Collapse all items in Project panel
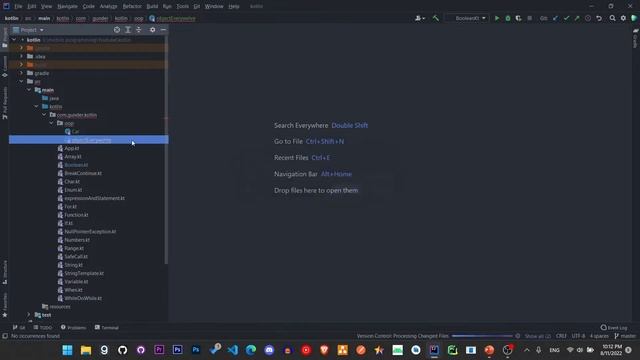Image resolution: width=640 pixels, height=360 pixels. click(x=139, y=30)
